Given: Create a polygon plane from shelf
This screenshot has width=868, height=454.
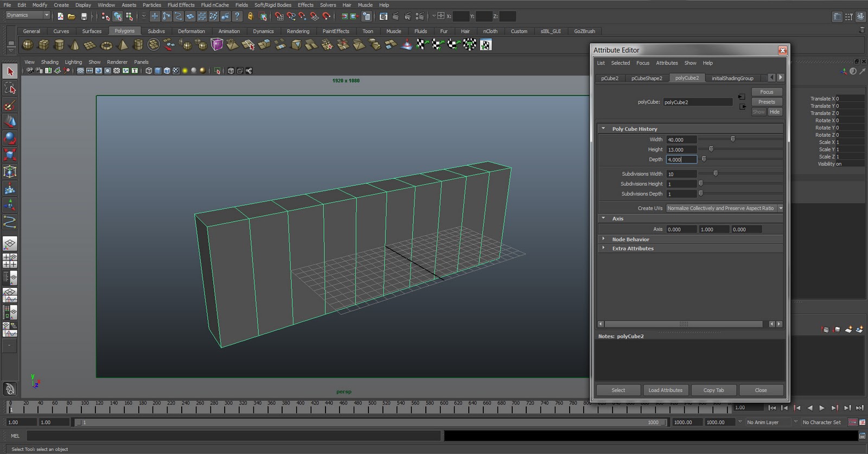Looking at the screenshot, I should click(91, 45).
